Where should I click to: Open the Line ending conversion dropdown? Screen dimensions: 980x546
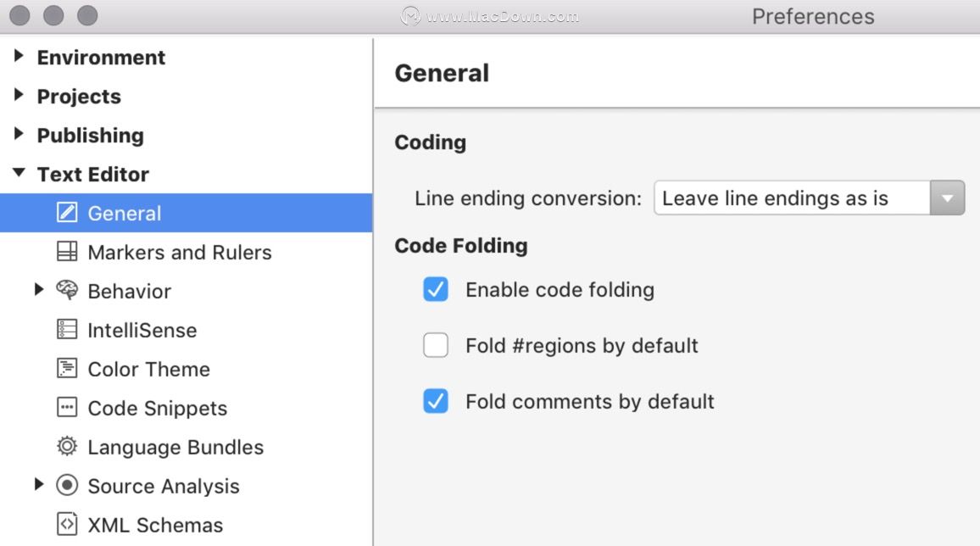pos(809,198)
